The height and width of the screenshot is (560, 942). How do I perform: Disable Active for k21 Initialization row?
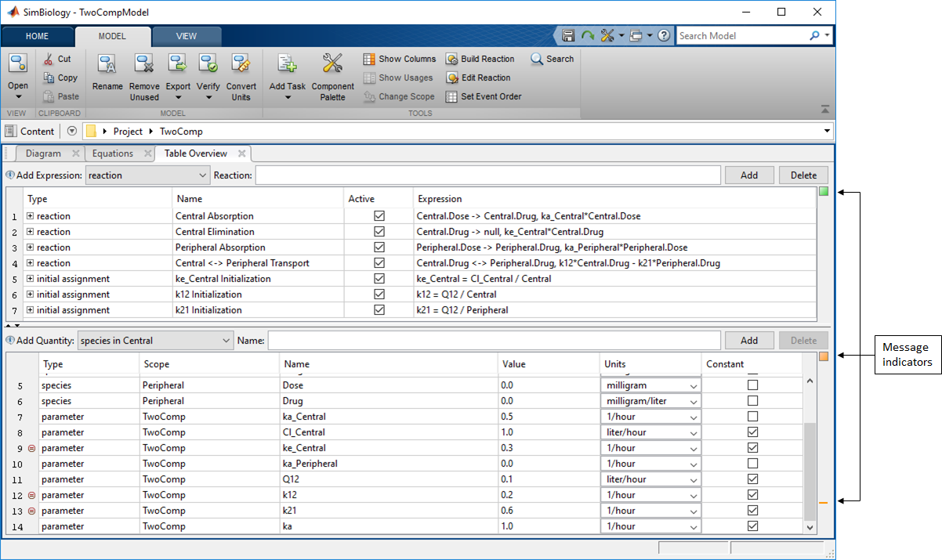[379, 310]
